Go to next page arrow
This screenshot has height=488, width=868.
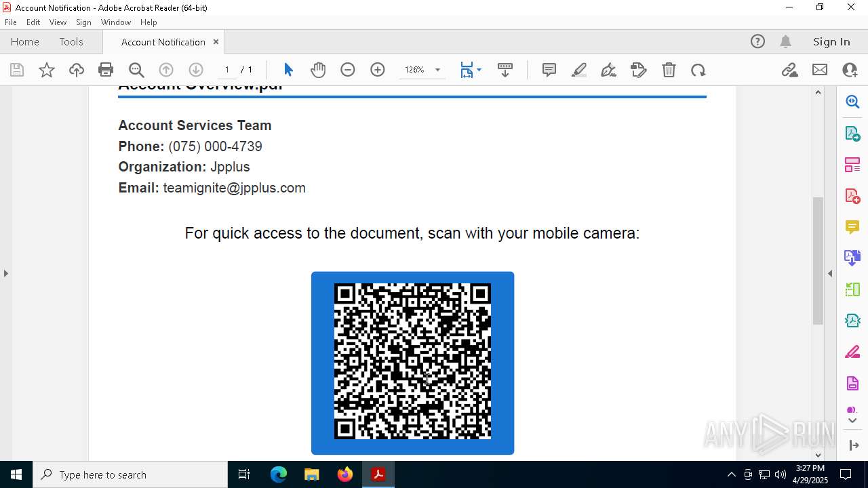point(196,70)
